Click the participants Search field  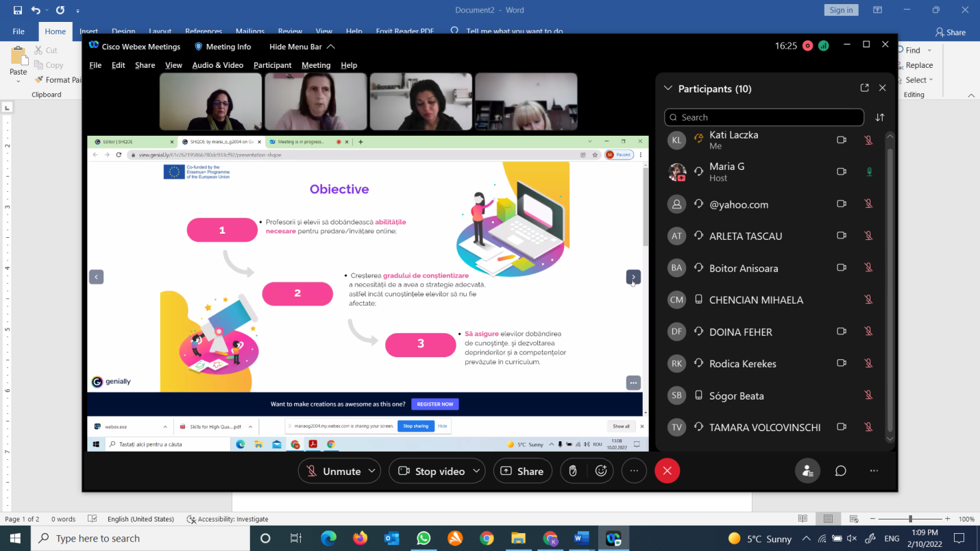(764, 117)
